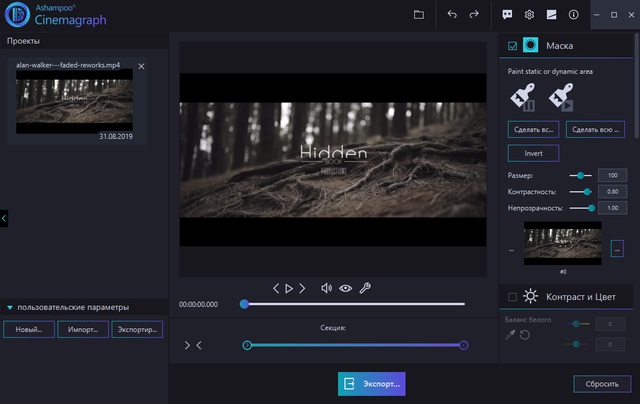
Task: Toggle preview with the eye icon
Action: click(x=345, y=288)
